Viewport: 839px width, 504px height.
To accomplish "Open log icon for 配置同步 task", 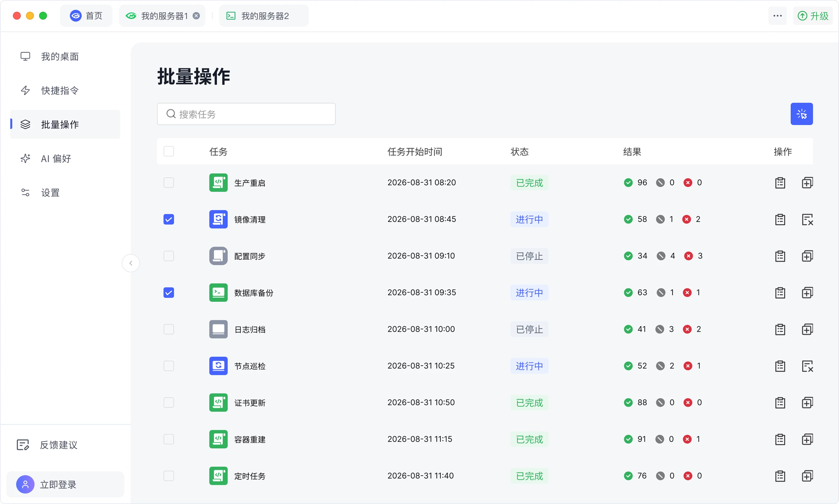I will (780, 256).
